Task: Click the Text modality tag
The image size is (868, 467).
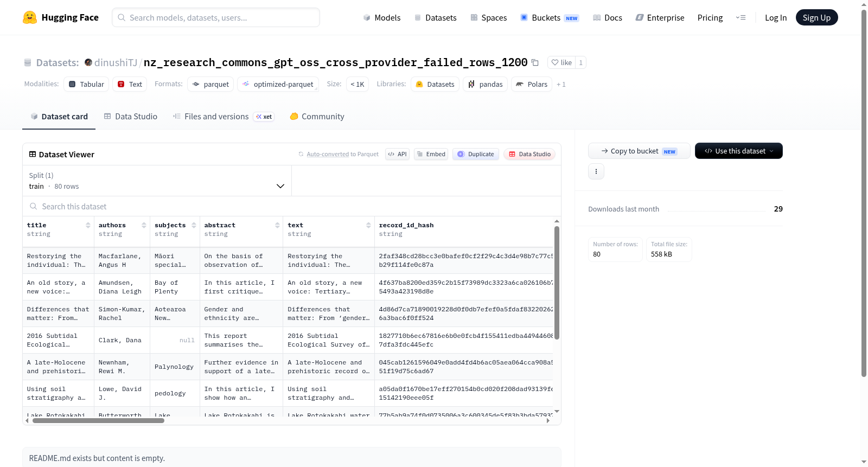Action: (x=130, y=84)
